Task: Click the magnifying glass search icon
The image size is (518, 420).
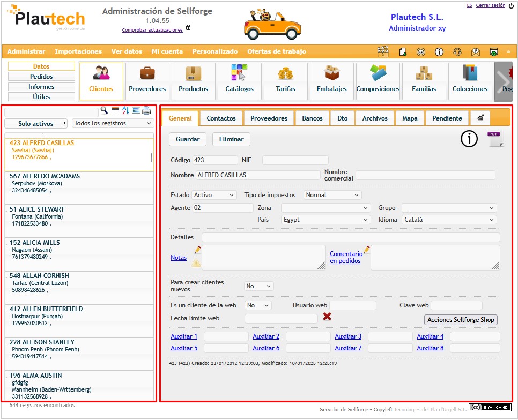Action: pos(104,110)
